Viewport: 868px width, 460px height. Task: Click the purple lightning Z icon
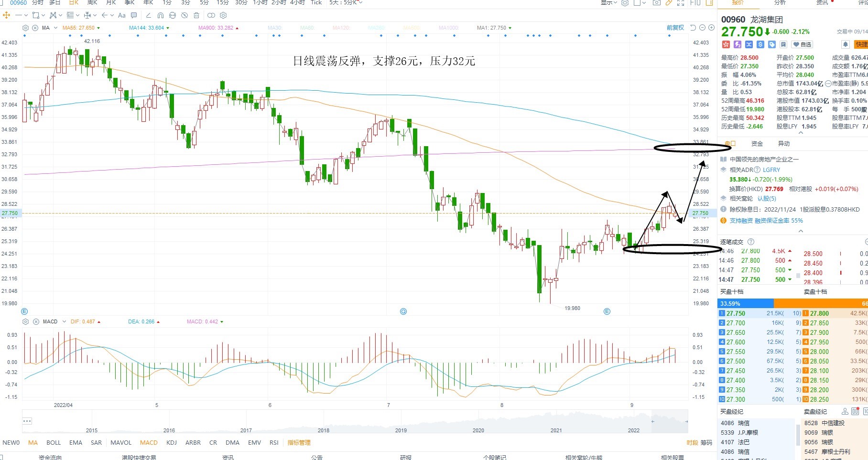pos(738,44)
